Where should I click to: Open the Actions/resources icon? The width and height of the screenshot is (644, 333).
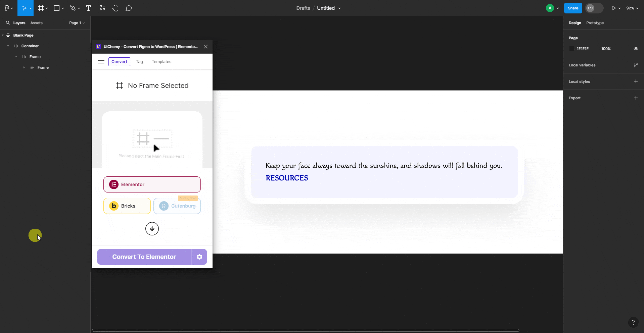point(102,8)
